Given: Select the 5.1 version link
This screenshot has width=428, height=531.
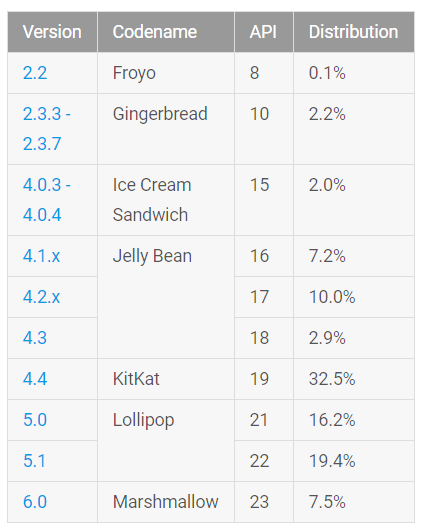Looking at the screenshot, I should tap(34, 461).
